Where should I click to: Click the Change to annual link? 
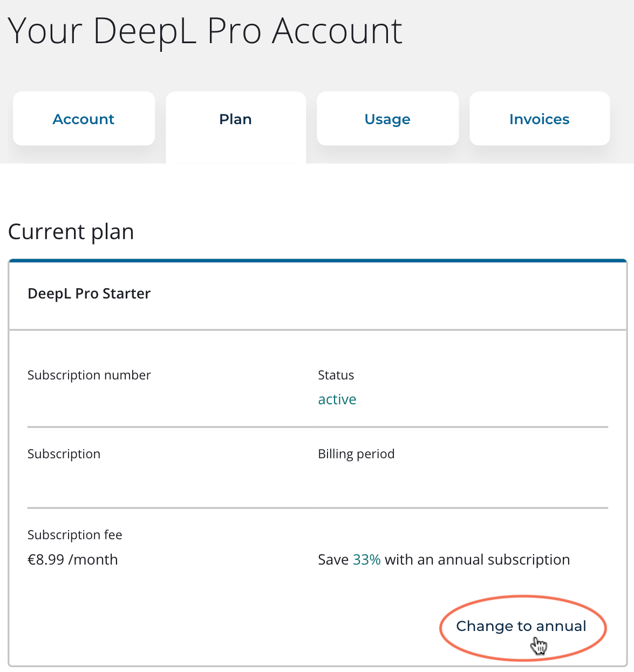click(521, 626)
